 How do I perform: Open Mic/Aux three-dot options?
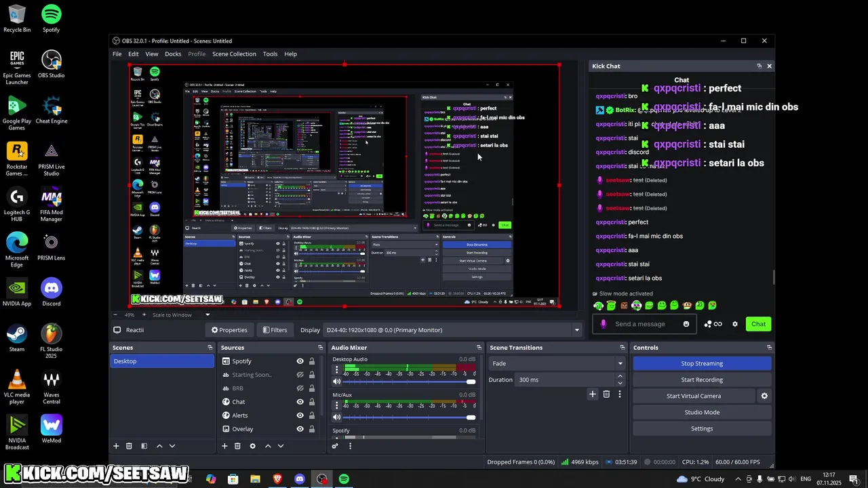click(337, 405)
